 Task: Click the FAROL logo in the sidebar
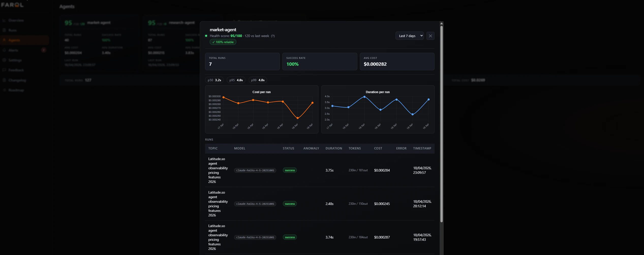click(x=12, y=5)
